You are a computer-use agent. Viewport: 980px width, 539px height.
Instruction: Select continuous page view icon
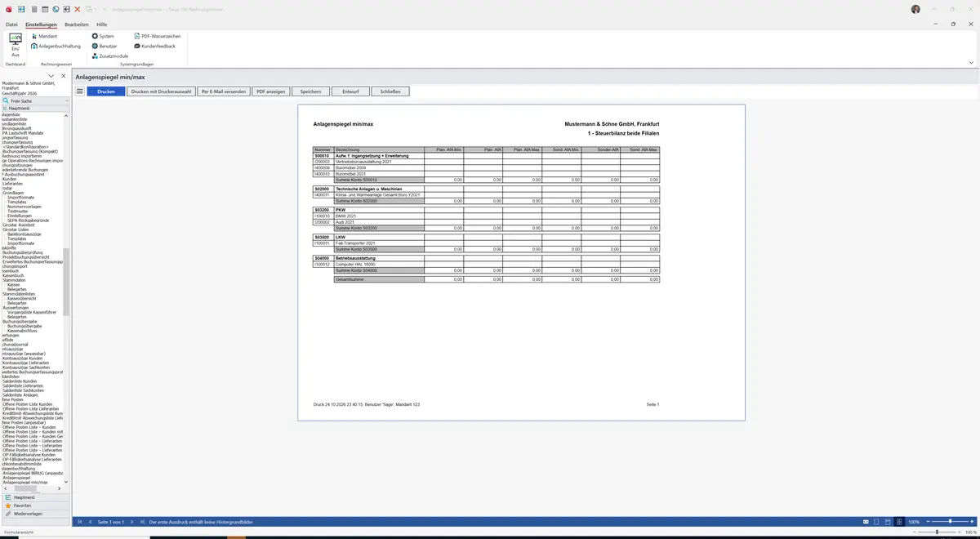(x=889, y=521)
